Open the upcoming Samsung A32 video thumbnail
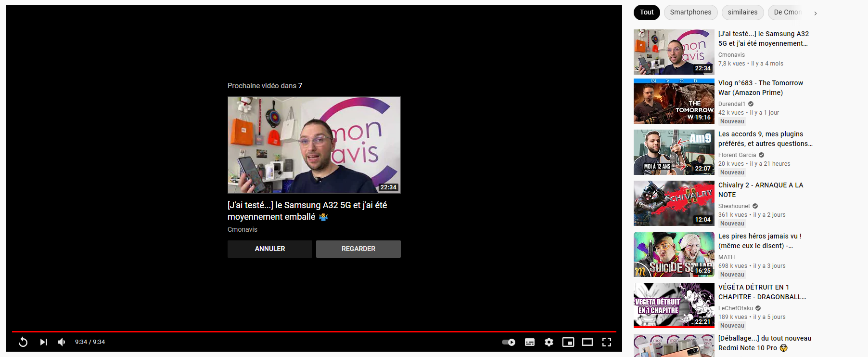Screen dimensions: 868x357 click(314, 145)
